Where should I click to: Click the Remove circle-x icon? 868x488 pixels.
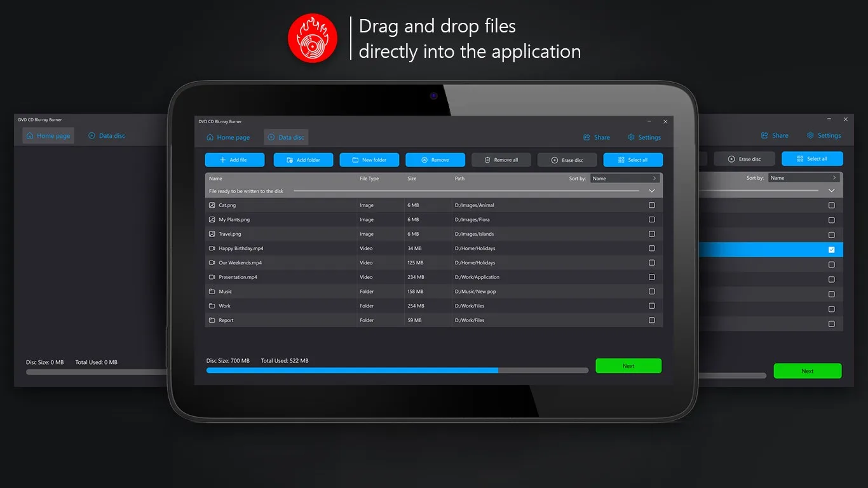pos(424,160)
